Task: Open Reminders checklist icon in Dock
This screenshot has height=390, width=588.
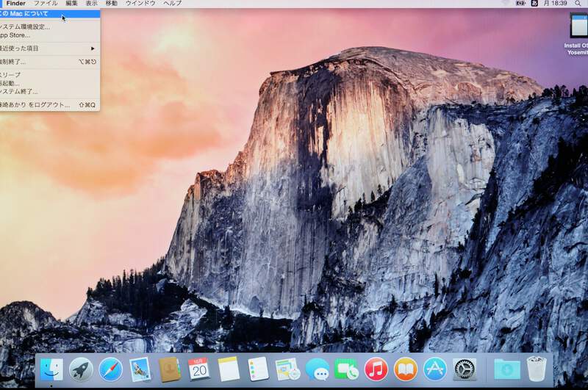Action: tap(258, 369)
